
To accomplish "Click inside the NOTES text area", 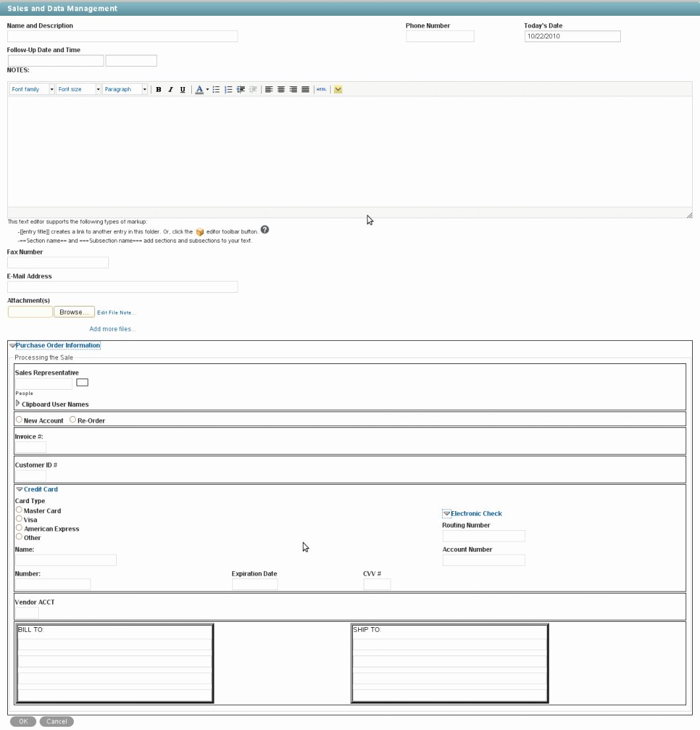I will (350, 151).
